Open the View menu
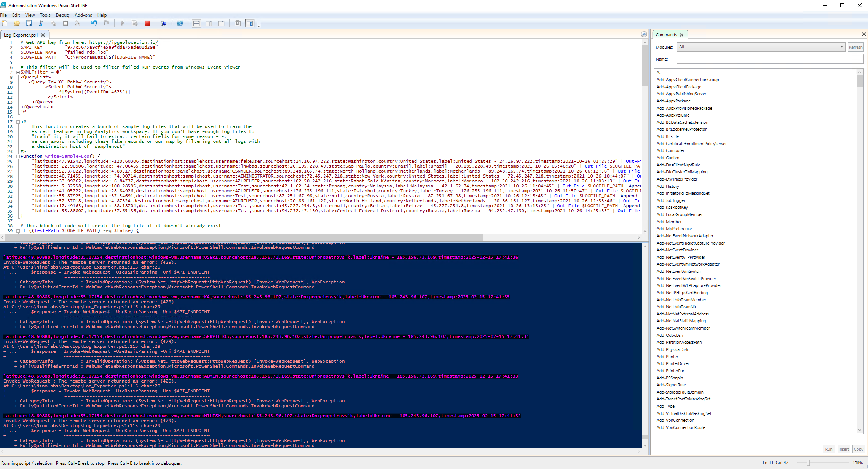868x469 pixels. [30, 15]
